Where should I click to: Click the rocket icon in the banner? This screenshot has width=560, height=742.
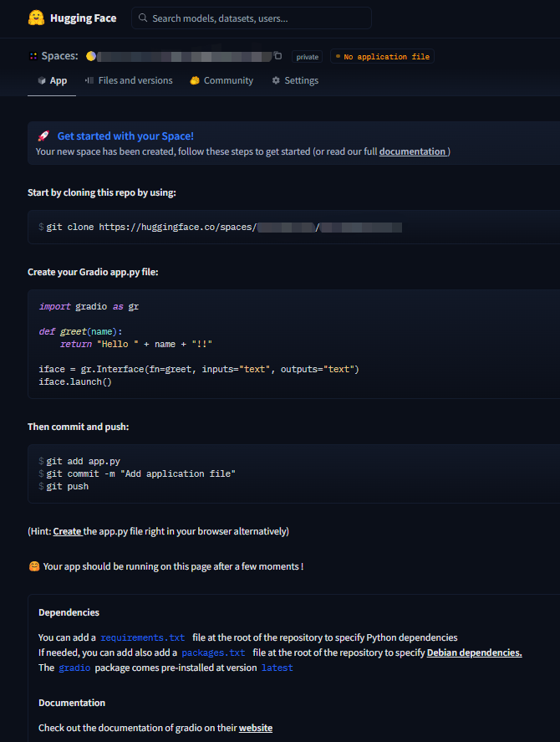point(43,136)
